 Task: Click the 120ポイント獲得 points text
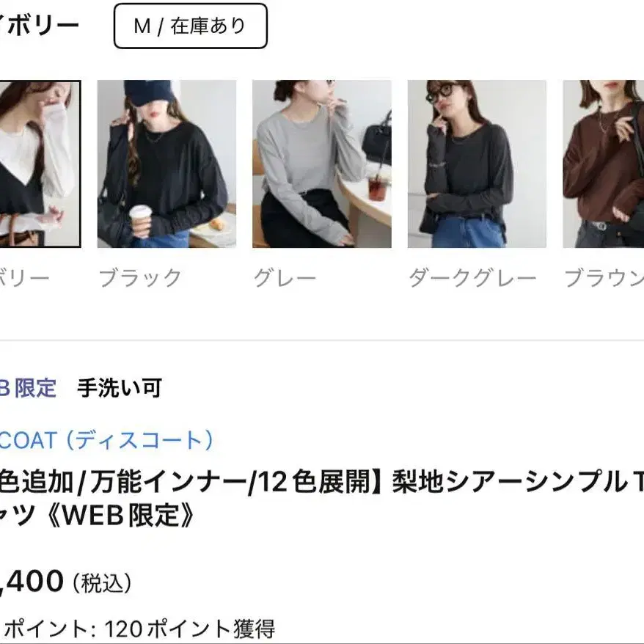[190, 629]
